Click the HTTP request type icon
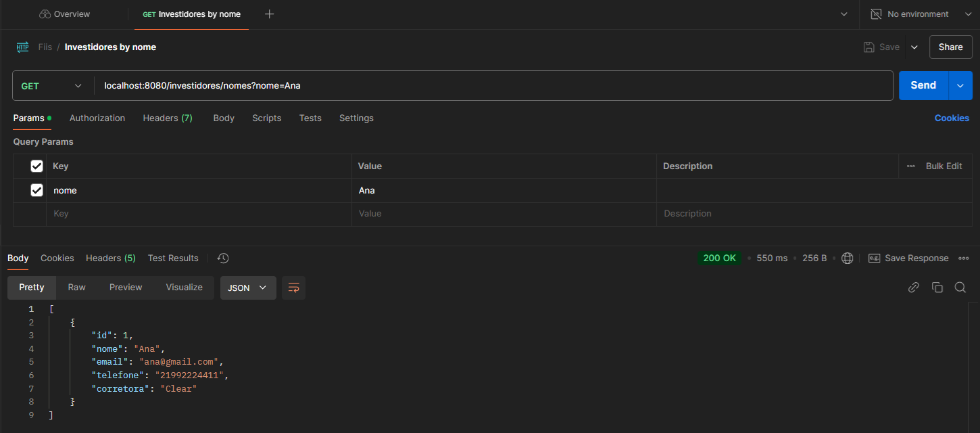980x433 pixels. 22,47
